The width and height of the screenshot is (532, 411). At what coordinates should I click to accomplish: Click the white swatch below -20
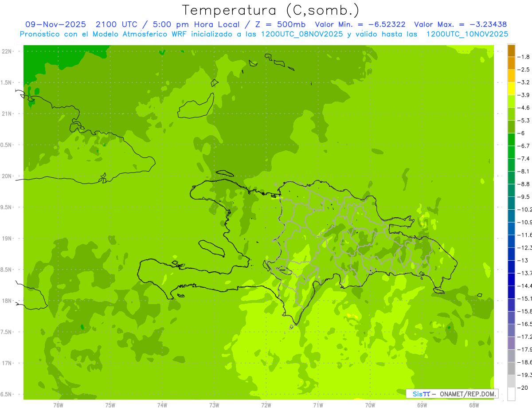tap(511, 394)
